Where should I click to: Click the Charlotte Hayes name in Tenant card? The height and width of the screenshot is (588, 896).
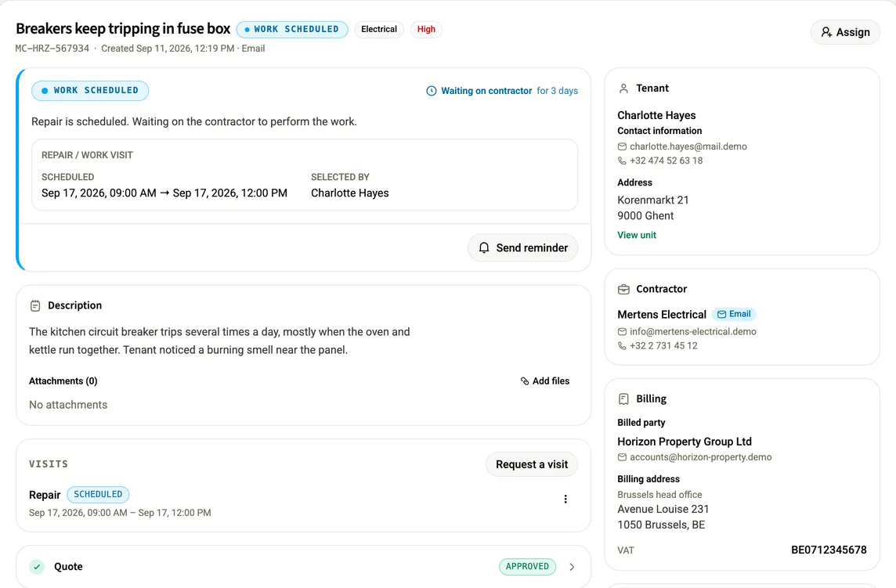(x=656, y=115)
